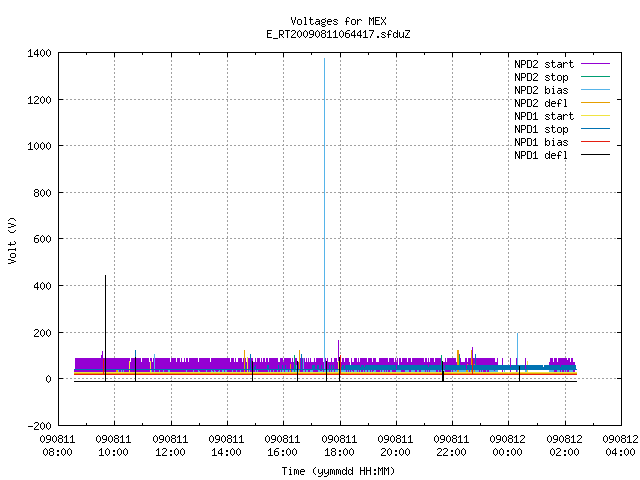The height and width of the screenshot is (480, 640).
Task: Click the '090811 18:00' x-axis tick label
Action: (339, 446)
